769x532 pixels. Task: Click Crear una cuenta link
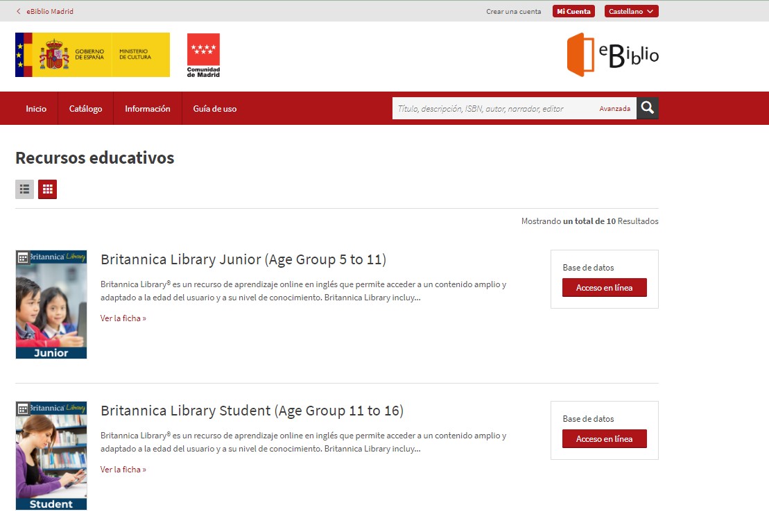[x=513, y=12]
